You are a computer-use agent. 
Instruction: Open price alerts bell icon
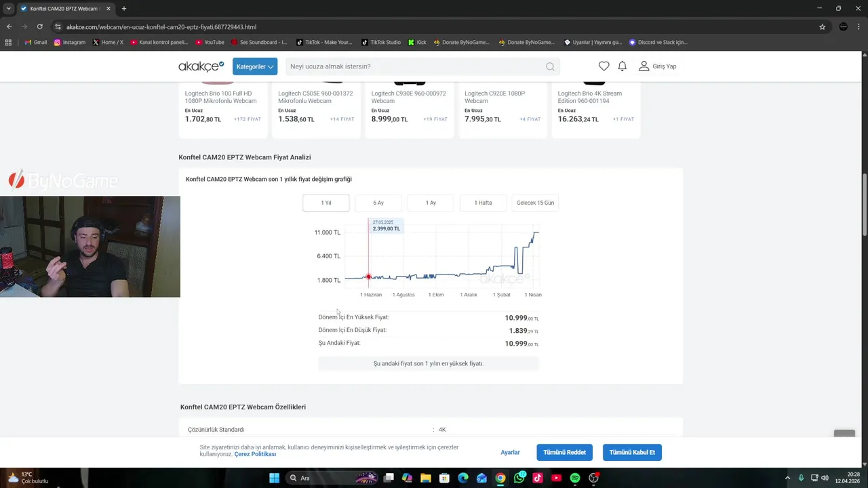pos(622,66)
